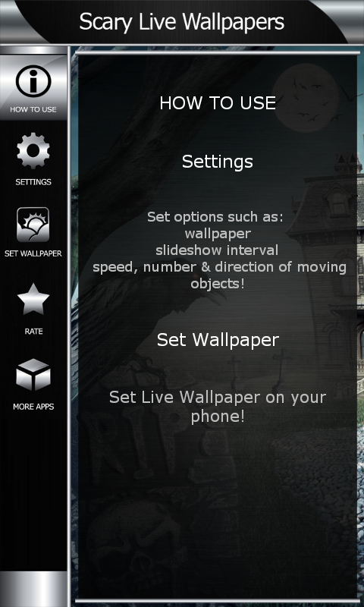
Task: Select the SET WALLPAPER sidebar label
Action: click(33, 254)
